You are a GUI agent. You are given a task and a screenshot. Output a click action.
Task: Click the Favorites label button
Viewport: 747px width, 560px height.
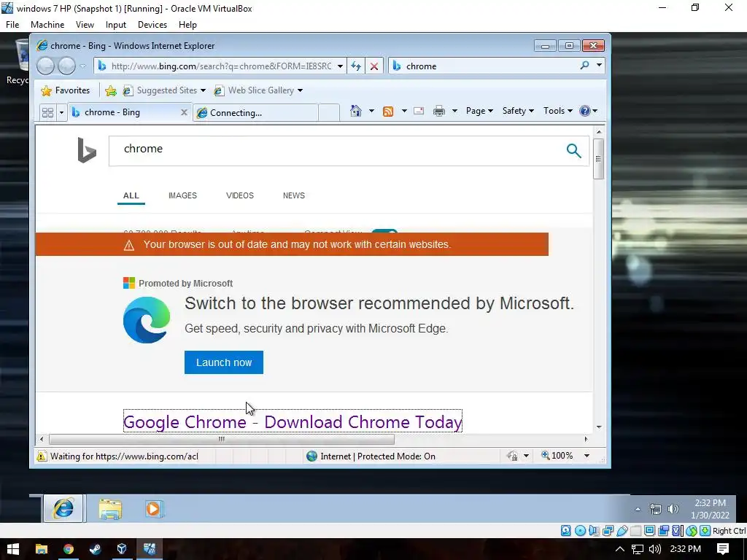point(72,90)
